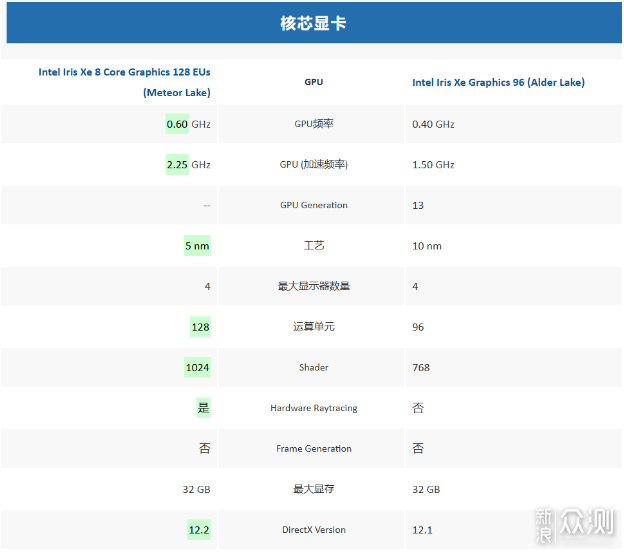Click the Frame Generation row label
The image size is (624, 553).
[314, 449]
